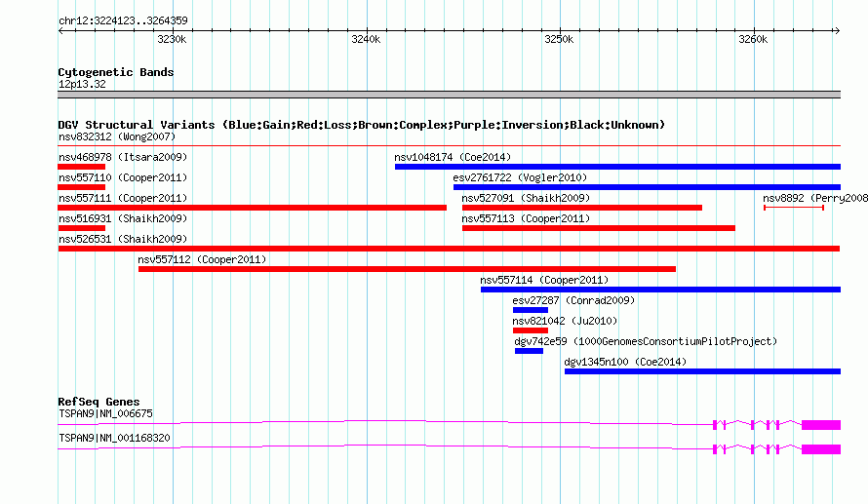
Task: Open variant nsv1048174 (Coe2014) label
Action: [x=453, y=157]
